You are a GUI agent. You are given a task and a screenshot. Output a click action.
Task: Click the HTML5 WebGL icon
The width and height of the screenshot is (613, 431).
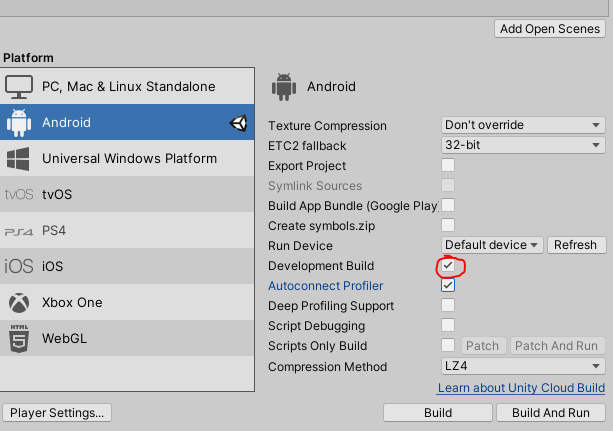(x=19, y=338)
